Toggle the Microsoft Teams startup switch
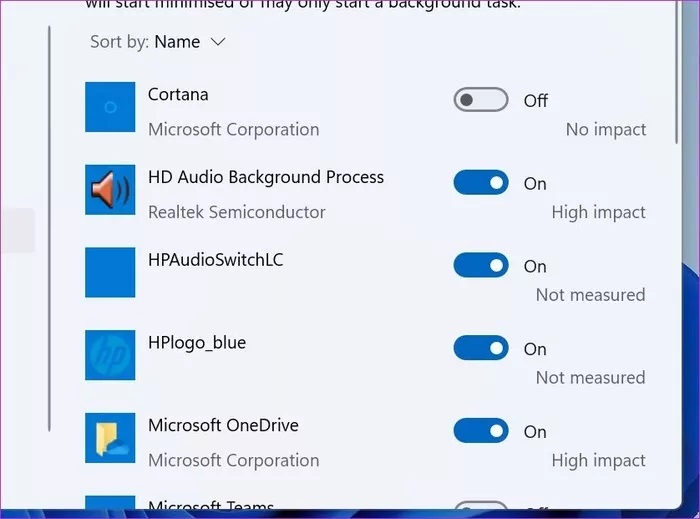 pyautogui.click(x=480, y=510)
